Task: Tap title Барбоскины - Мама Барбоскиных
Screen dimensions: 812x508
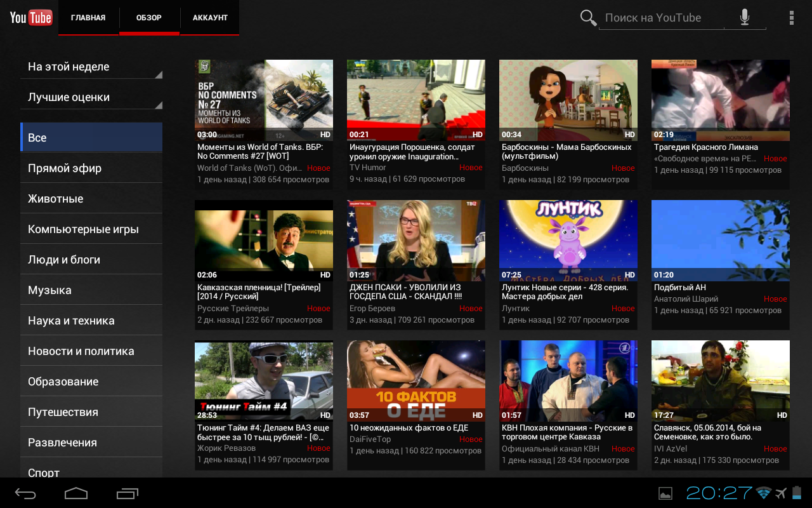Action: 566,152
